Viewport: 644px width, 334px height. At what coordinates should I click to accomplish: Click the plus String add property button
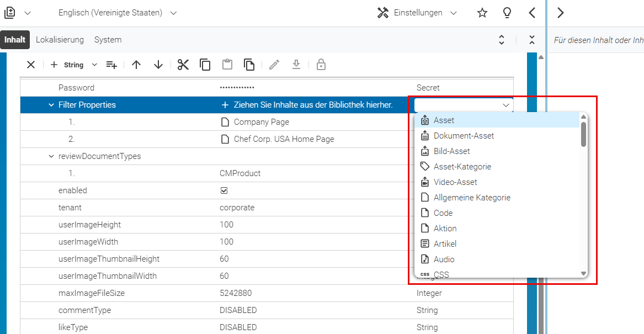[67, 65]
